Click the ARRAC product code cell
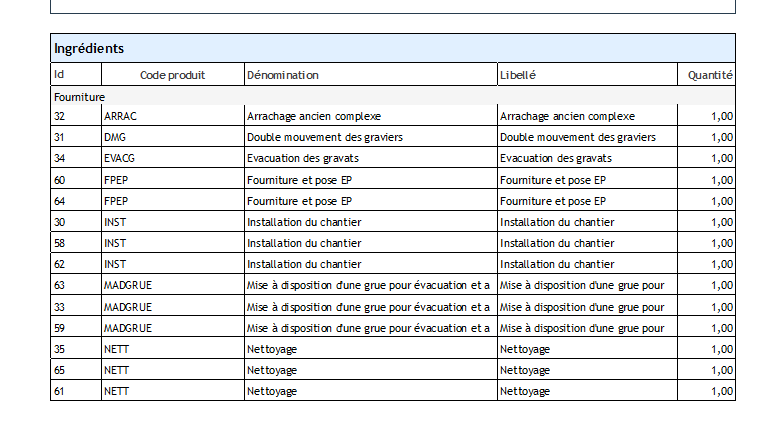This screenshot has height=436, width=762. [x=121, y=116]
